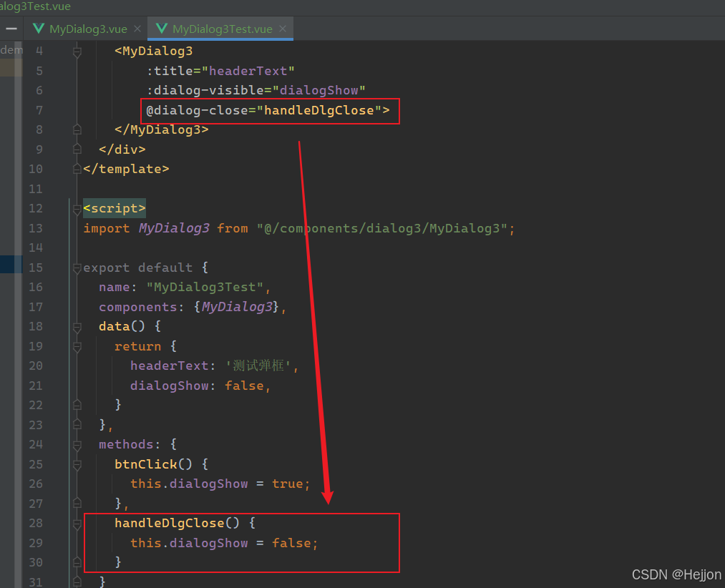Collapse the tool window with minus icon
725x588 pixels.
11,29
